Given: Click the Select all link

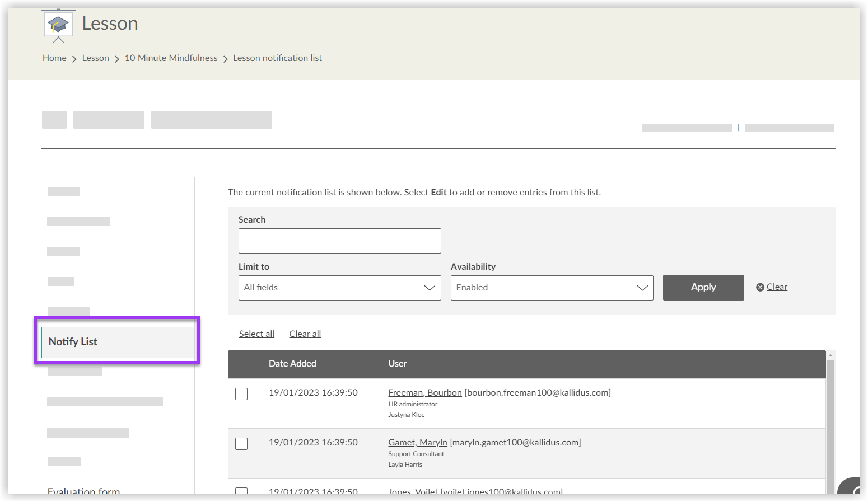Looking at the screenshot, I should coord(256,334).
